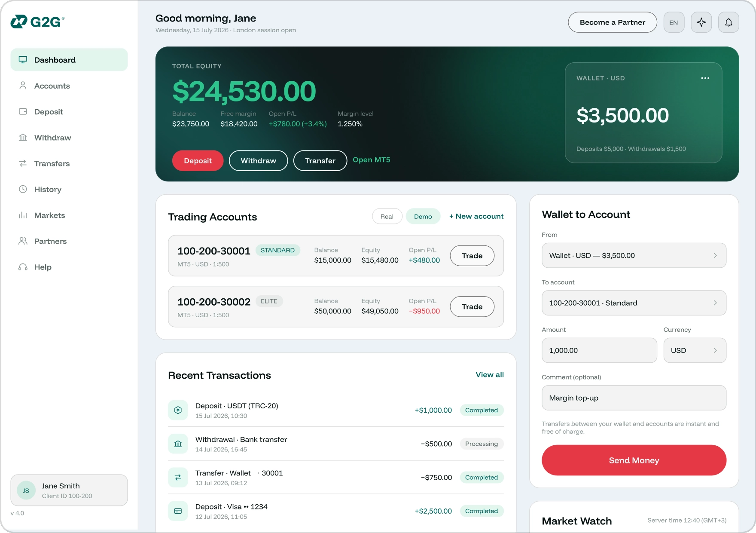Viewport: 756px width, 533px height.
Task: Click the Open MT5 link
Action: tap(371, 159)
